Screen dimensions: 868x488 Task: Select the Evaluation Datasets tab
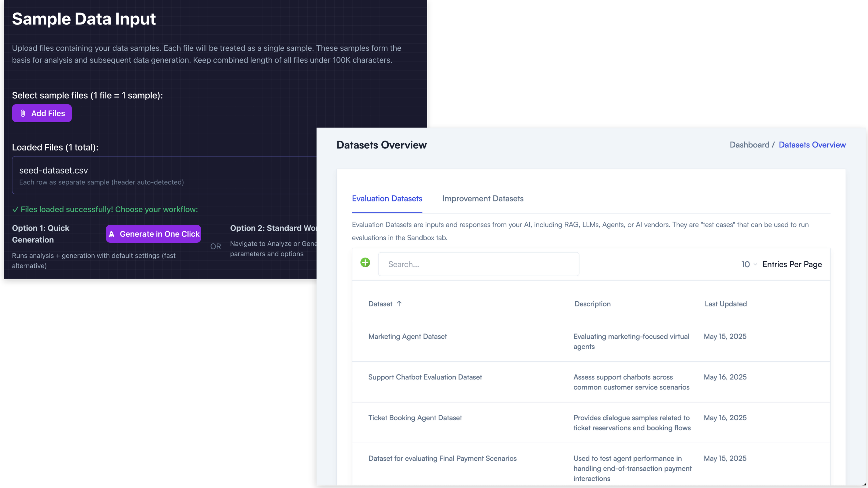pyautogui.click(x=387, y=199)
